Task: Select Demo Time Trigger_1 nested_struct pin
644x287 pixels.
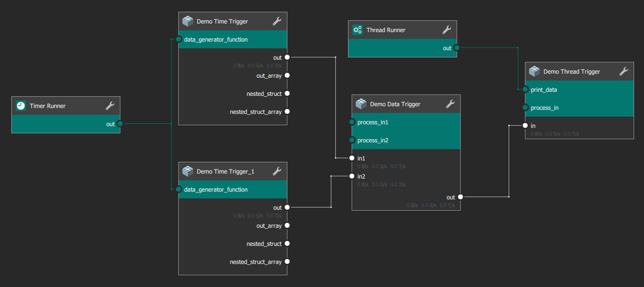Action: 287,244
